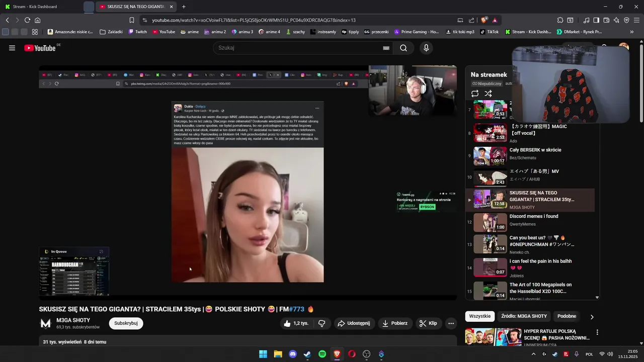This screenshot has width=644, height=362.
Task: Show hidden tray icons chevron
Action: coord(533,354)
